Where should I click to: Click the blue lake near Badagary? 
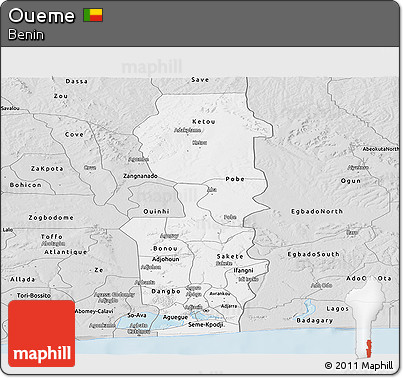tap(306, 309)
